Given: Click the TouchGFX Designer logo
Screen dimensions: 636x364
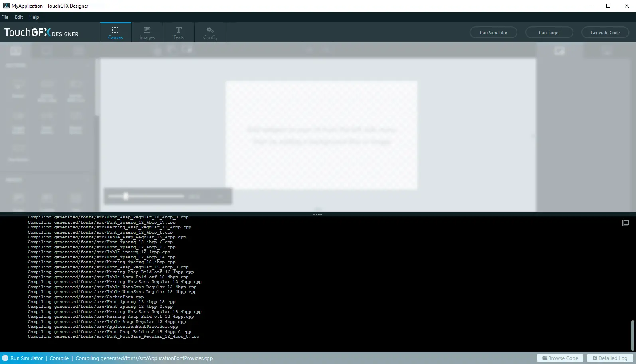Looking at the screenshot, I should [41, 33].
